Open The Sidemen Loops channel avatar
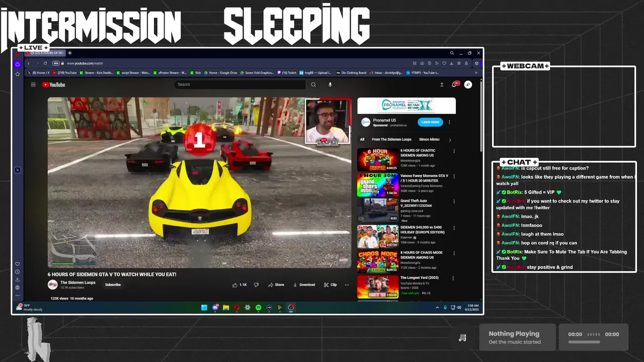The height and width of the screenshot is (362, 644). click(52, 285)
